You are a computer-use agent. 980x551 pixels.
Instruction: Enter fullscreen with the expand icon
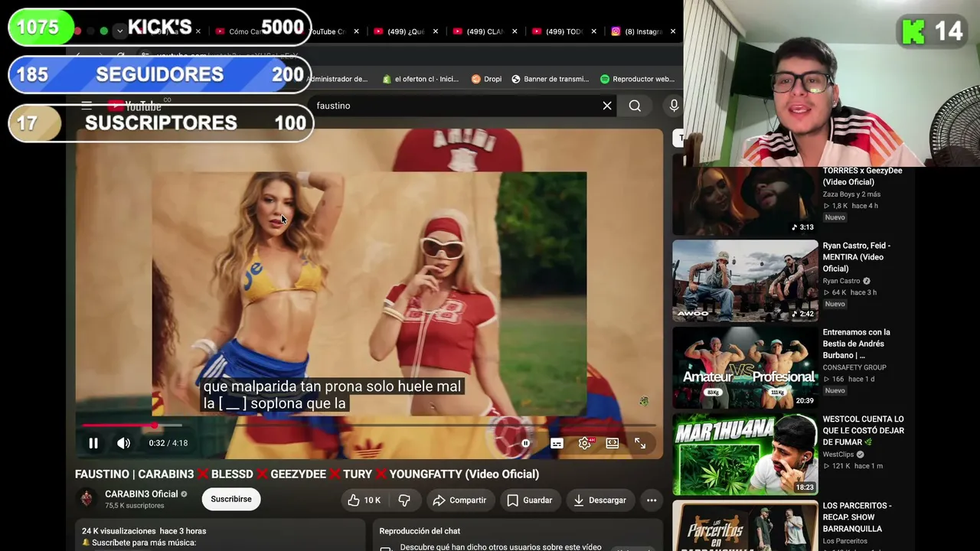(640, 443)
